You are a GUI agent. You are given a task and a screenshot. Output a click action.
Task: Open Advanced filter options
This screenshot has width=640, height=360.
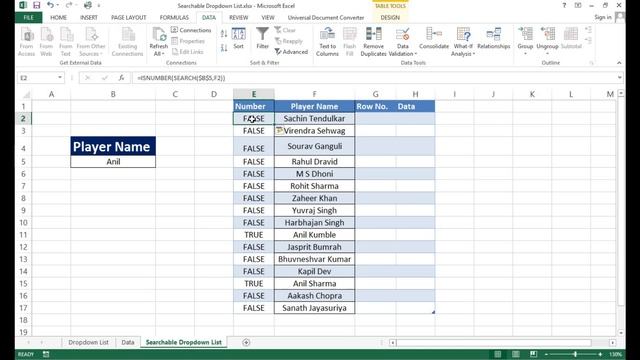[x=291, y=52]
